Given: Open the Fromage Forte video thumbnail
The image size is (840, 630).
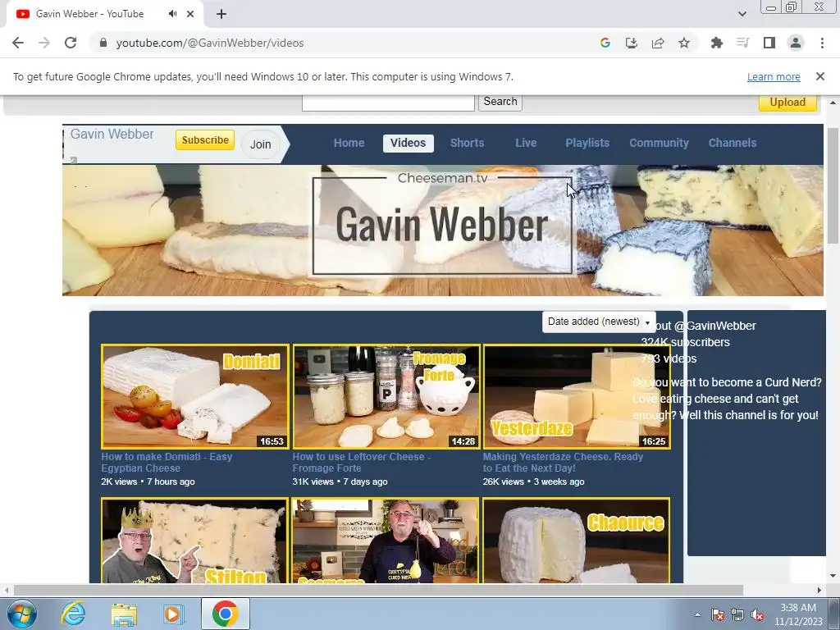Looking at the screenshot, I should [386, 396].
